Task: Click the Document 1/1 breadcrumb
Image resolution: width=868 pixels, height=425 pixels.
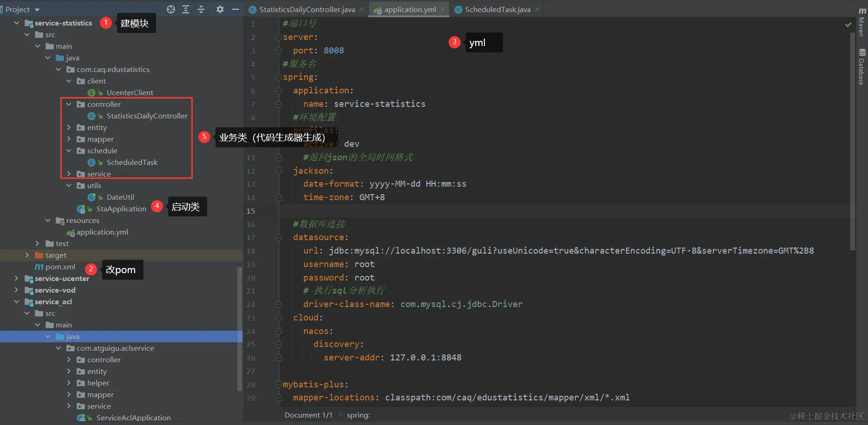Action: pyautogui.click(x=308, y=415)
